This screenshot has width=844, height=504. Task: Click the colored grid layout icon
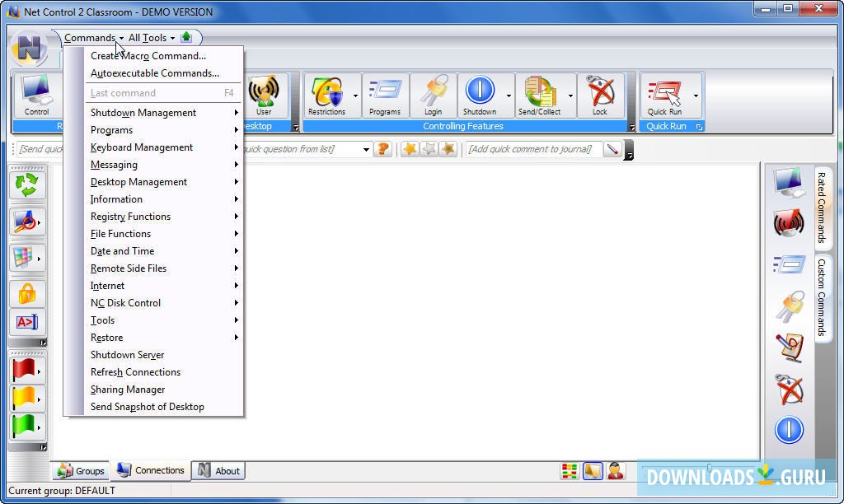coord(23,258)
